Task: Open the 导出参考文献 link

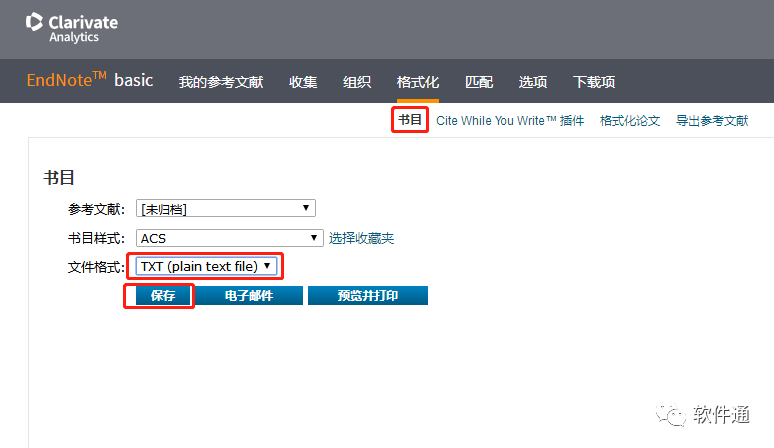Action: [x=712, y=121]
